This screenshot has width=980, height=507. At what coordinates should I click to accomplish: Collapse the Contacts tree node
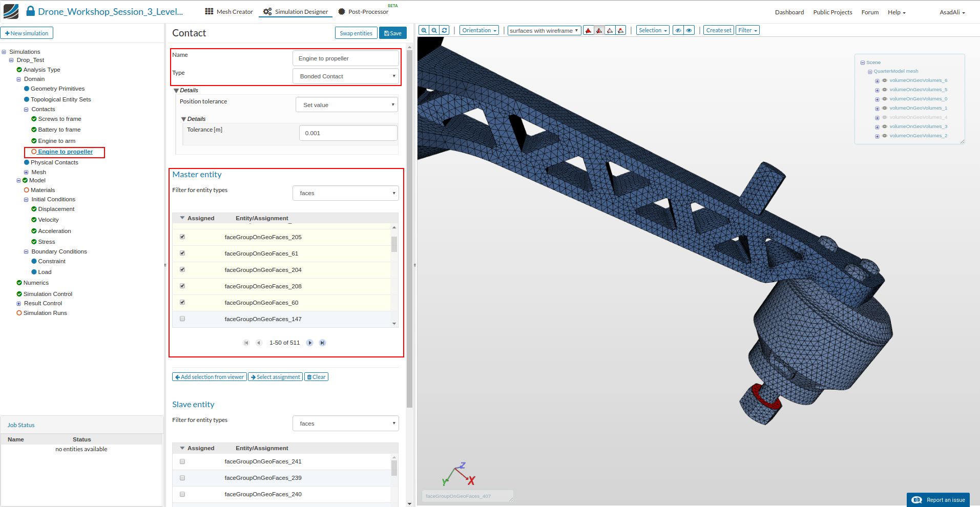[26, 110]
